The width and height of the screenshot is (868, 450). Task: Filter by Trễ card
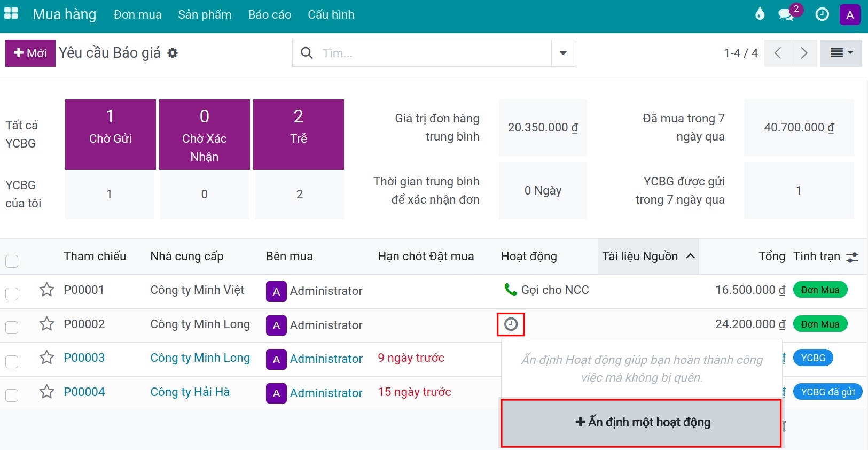click(x=299, y=135)
